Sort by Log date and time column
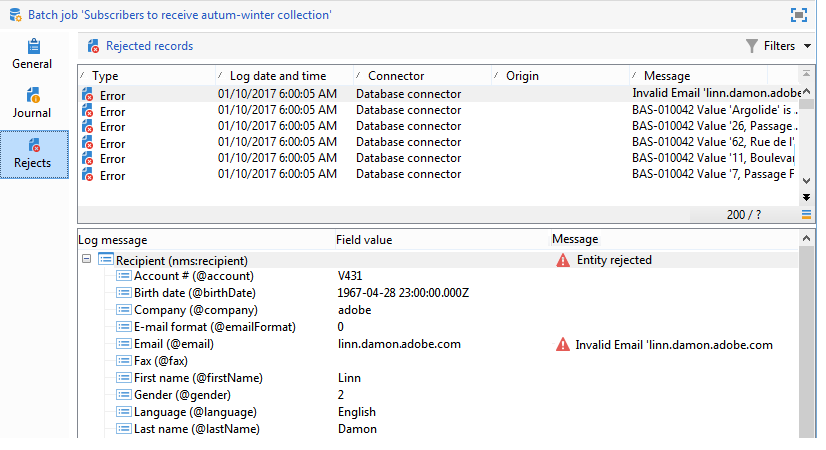Viewport: 826px width, 450px height. [277, 76]
